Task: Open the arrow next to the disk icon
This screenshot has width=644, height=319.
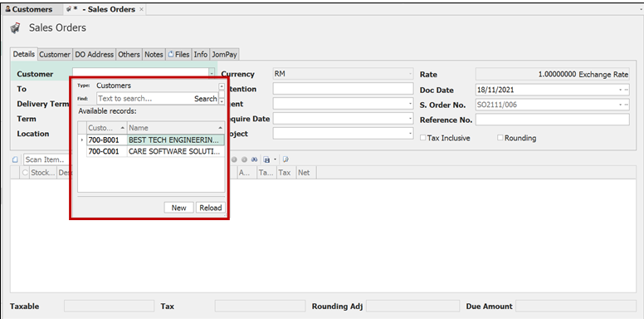Action: coord(275,159)
